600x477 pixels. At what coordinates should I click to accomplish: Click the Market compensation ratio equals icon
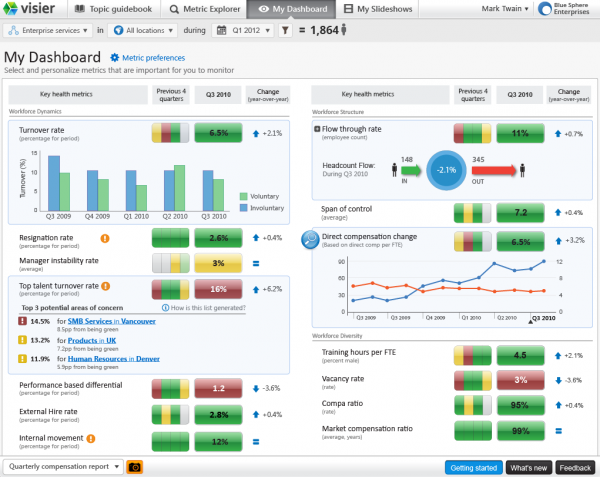(x=559, y=431)
